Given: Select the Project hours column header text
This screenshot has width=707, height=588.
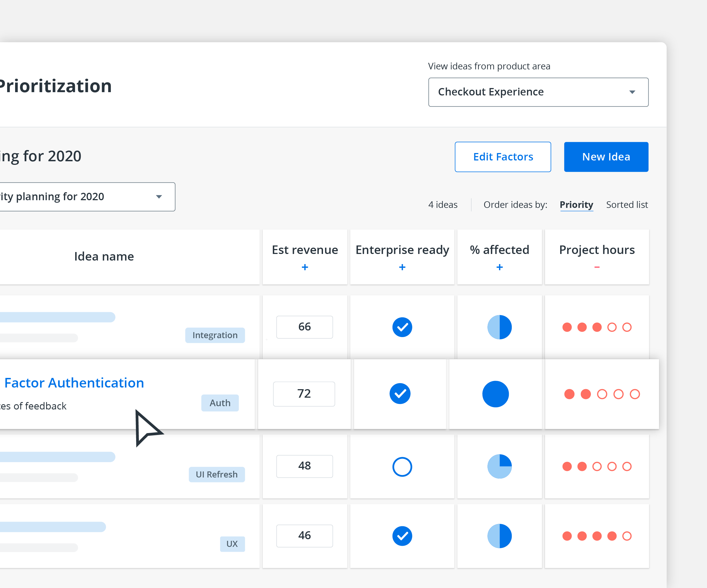Looking at the screenshot, I should (x=597, y=250).
